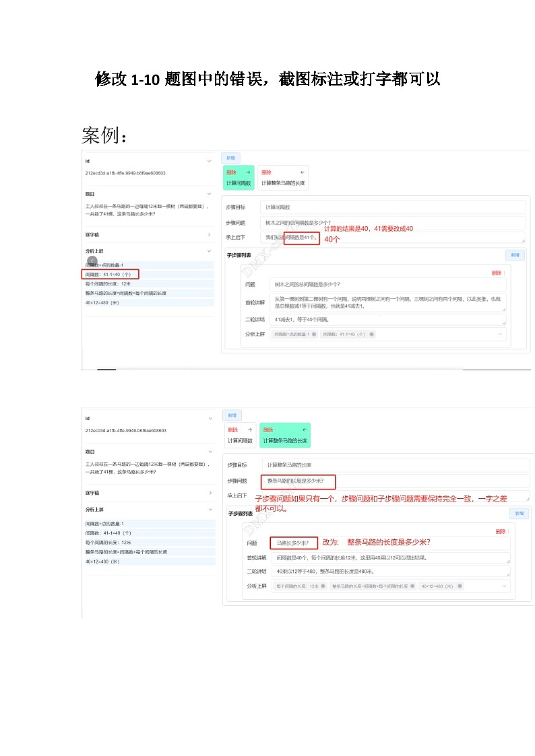Image resolution: width=535 pixels, height=756 pixels.
Task: Select 间隔数=点的数量-1 row in second screenshot list
Action: (150, 524)
